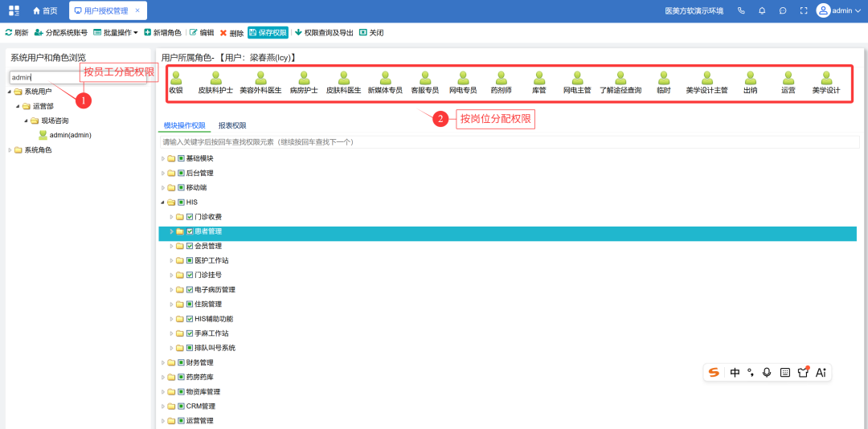Expand the 药房药库 tree node

pyautogui.click(x=162, y=377)
